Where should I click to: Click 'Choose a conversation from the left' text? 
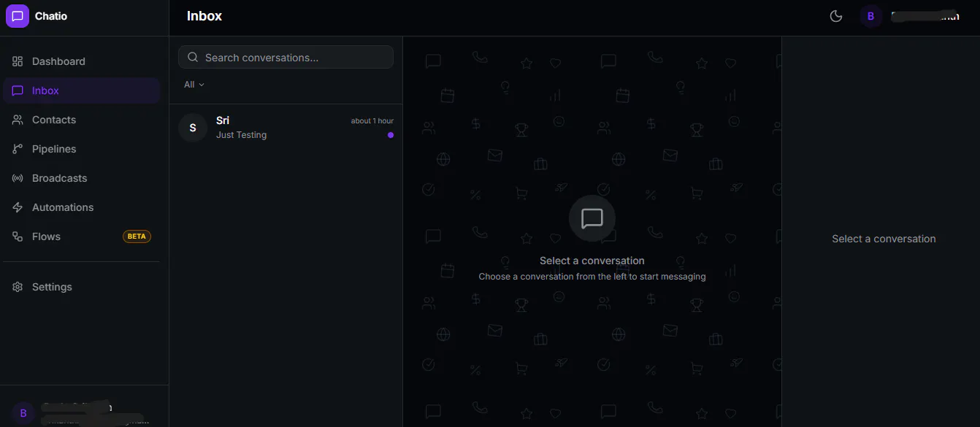coord(592,277)
